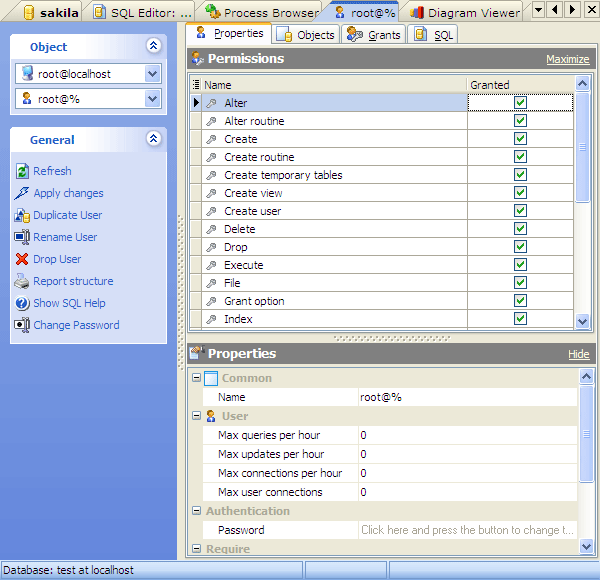Screen dimensions: 600x580
Task: Click the Hide link in Properties
Action: (x=579, y=354)
